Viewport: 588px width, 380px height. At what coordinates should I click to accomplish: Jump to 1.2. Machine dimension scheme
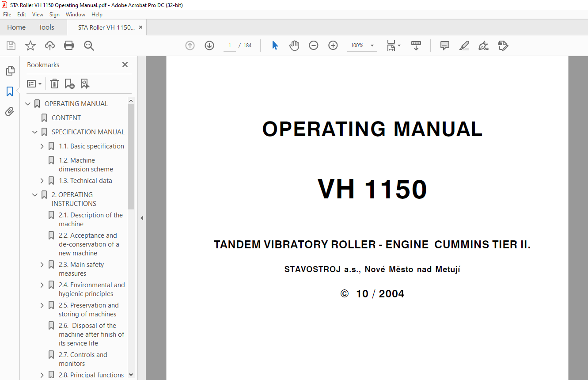86,165
